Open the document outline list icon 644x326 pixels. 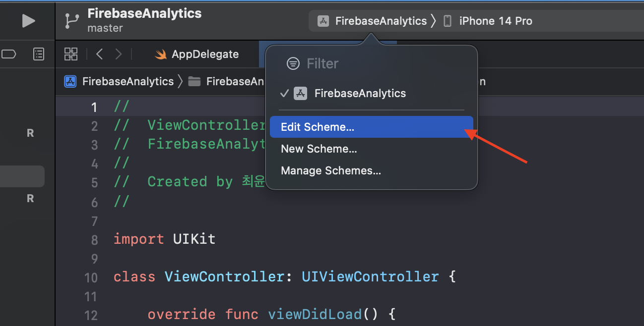[39, 54]
